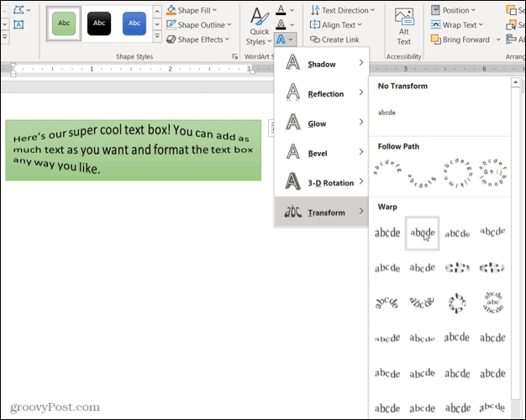The height and width of the screenshot is (420, 526).
Task: Select fourth warp effect in second row
Action: click(492, 268)
